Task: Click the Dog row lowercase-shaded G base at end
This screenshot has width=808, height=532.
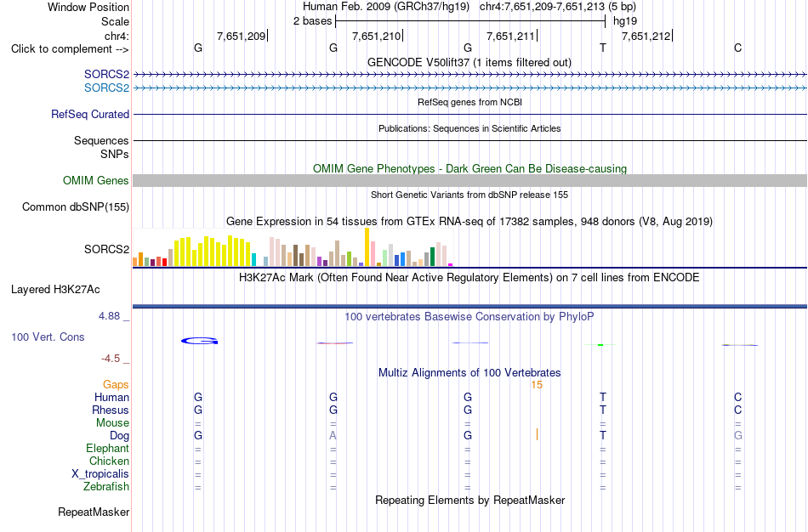Action: 738,436
